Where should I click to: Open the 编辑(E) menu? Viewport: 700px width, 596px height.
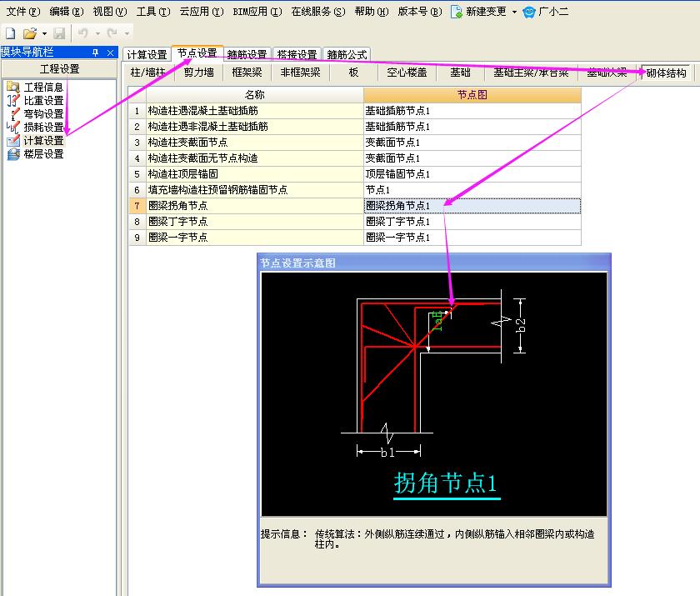(66, 12)
